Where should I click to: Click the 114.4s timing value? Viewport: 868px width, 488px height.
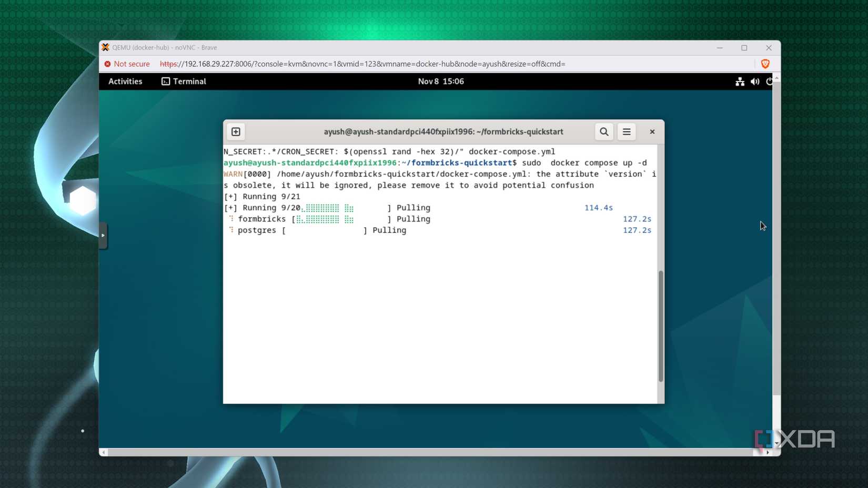(599, 208)
